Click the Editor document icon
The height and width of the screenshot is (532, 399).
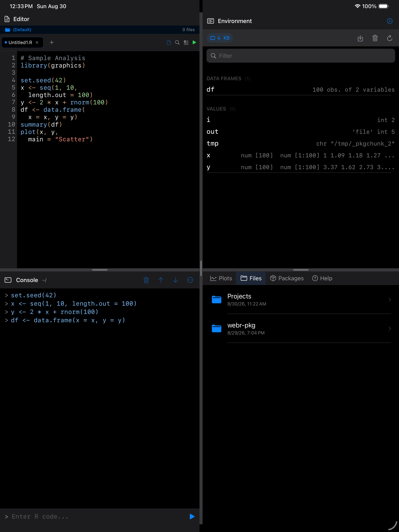tap(7, 19)
